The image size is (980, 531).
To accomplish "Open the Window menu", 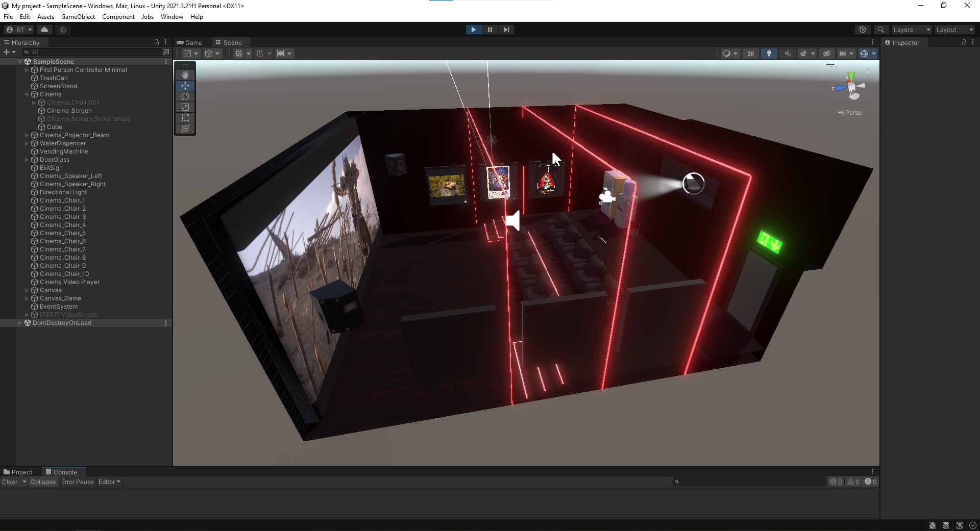I will (x=171, y=16).
